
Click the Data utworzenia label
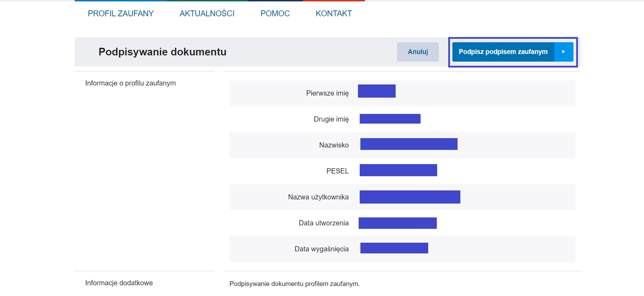pyautogui.click(x=324, y=223)
